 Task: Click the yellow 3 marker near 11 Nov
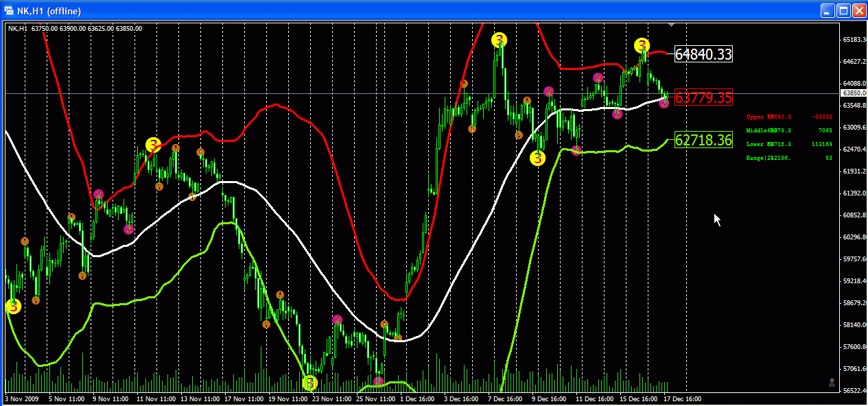point(153,145)
